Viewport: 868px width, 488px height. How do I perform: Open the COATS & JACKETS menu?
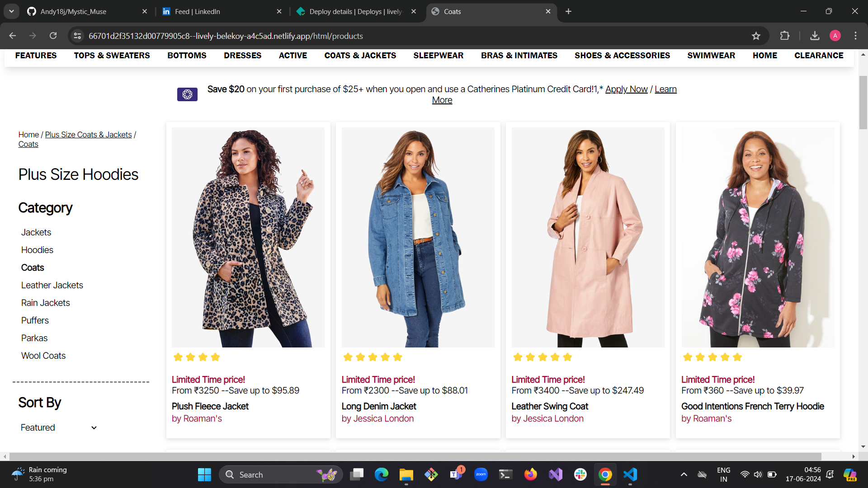tap(360, 55)
